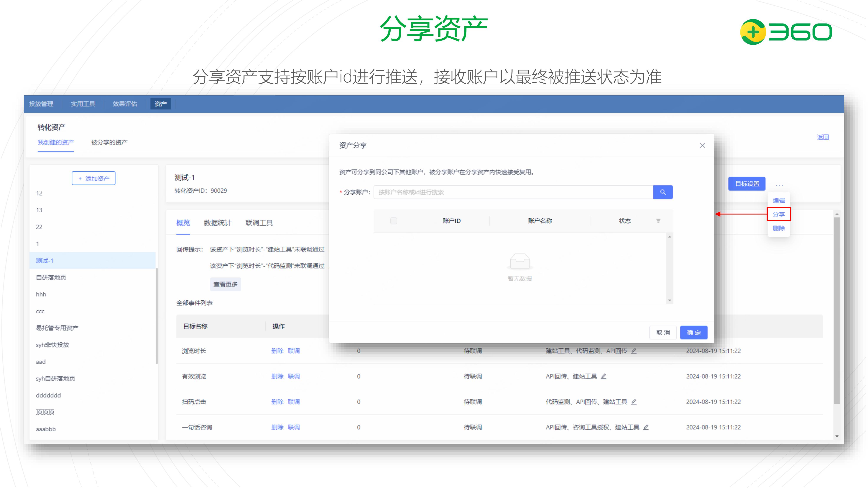Select asset 易托管专用资产 in the list
This screenshot has height=488, width=868.
pyautogui.click(x=93, y=328)
